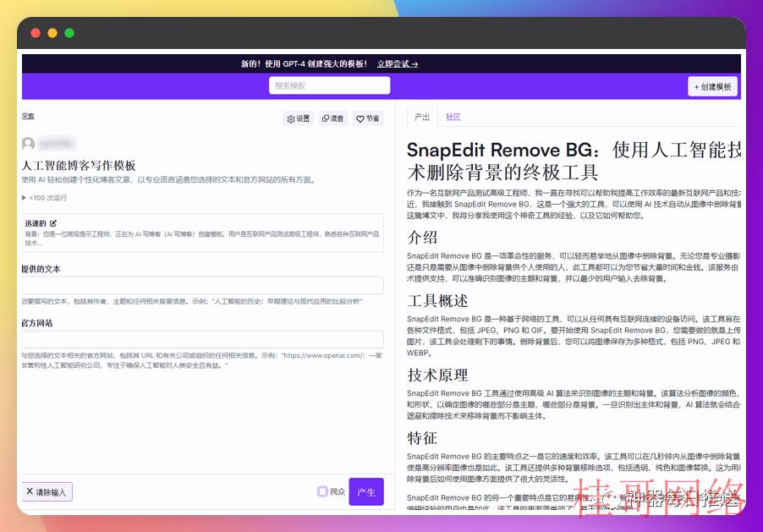
Task: Click the 空密 breadcrumb text
Action: click(x=28, y=116)
